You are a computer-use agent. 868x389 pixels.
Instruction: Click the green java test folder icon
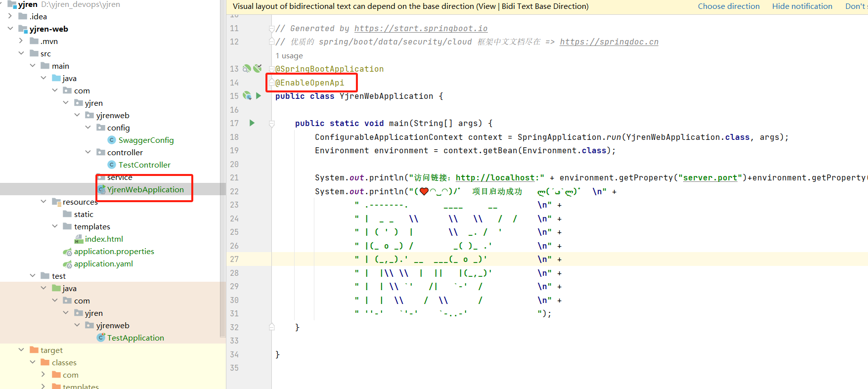[x=56, y=288]
